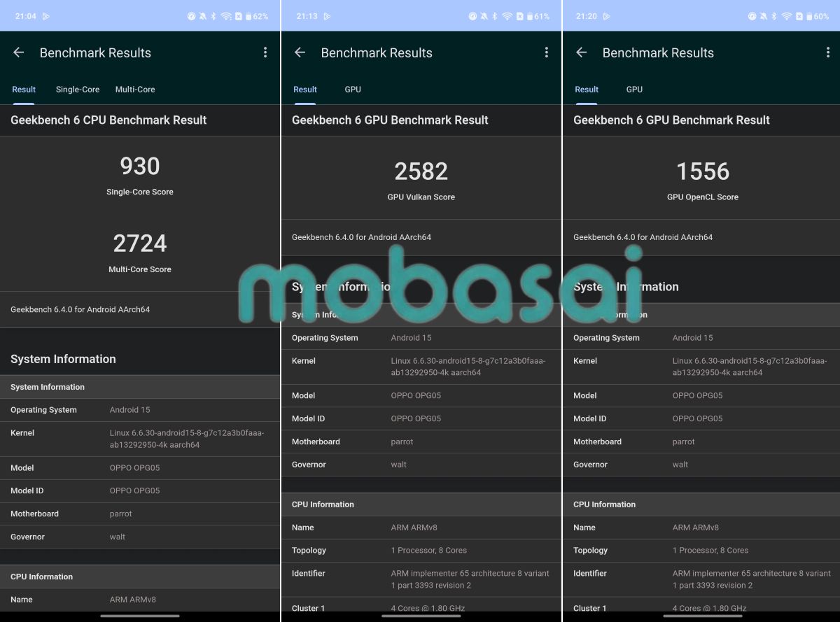
Task: Tap the 930 Single-Core Score
Action: (x=140, y=167)
